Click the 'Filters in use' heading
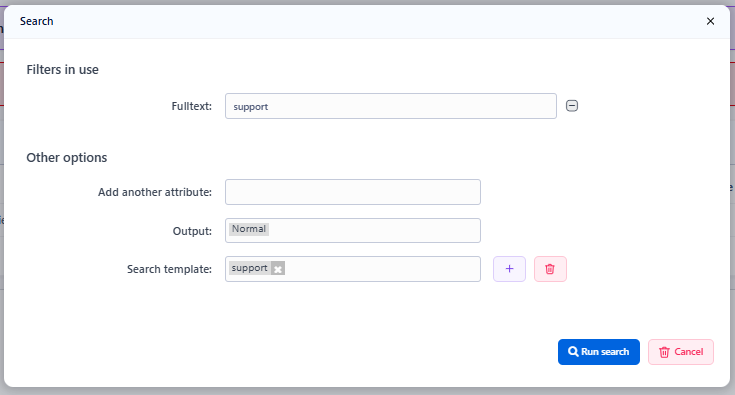 coord(62,70)
